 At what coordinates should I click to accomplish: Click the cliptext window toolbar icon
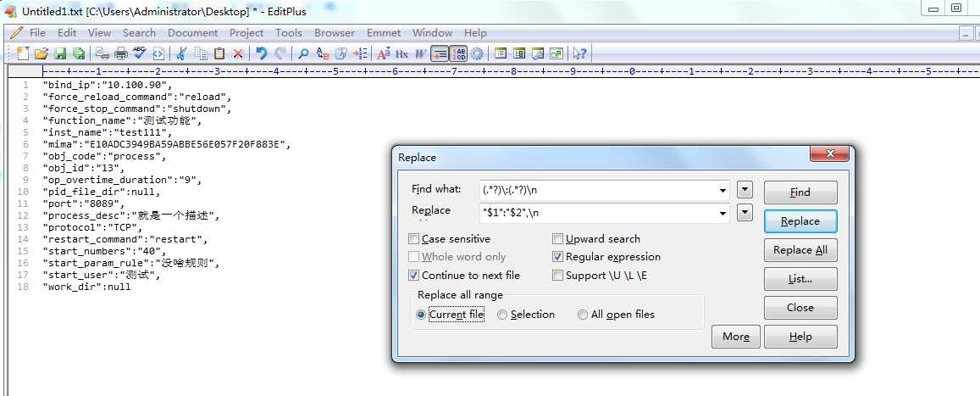click(518, 53)
